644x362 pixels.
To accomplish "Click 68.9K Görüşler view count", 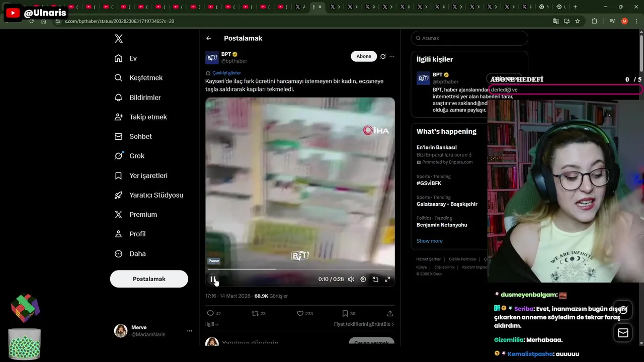I will click(271, 296).
